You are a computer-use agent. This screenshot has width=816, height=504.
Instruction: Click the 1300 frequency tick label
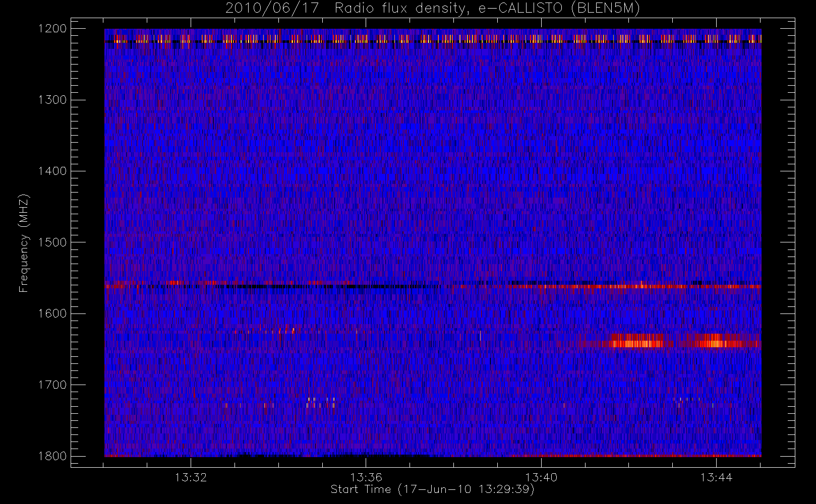click(x=52, y=100)
